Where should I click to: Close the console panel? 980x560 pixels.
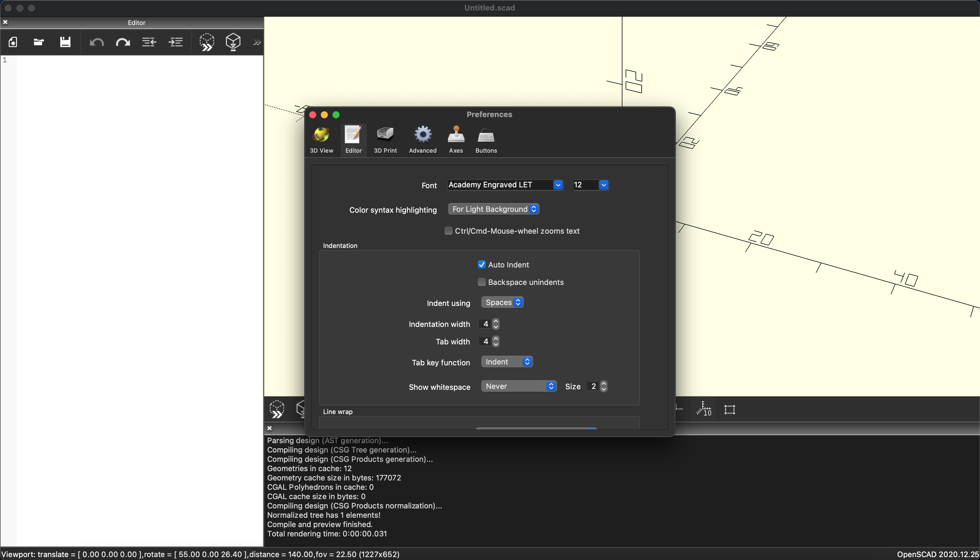click(x=269, y=428)
